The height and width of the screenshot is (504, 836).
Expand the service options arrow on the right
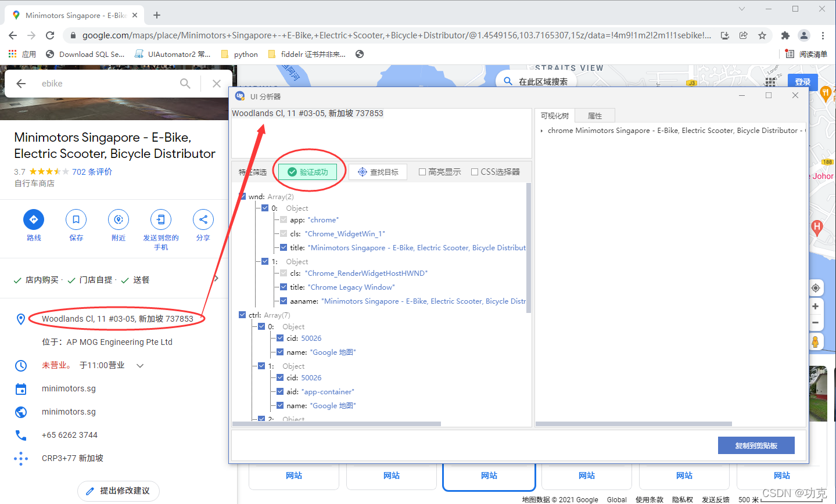(217, 279)
